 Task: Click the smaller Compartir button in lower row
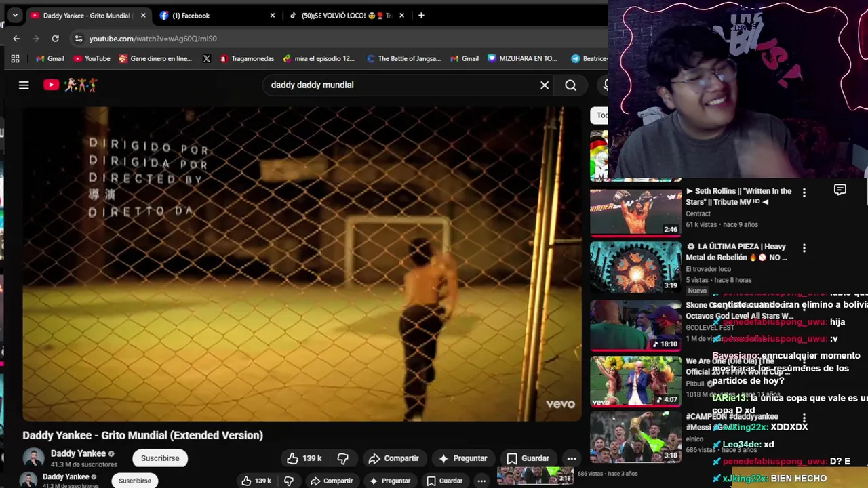tap(332, 481)
